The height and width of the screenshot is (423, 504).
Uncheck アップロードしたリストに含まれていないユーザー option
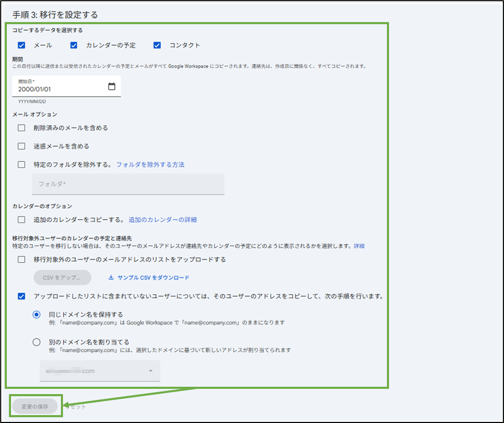[22, 296]
